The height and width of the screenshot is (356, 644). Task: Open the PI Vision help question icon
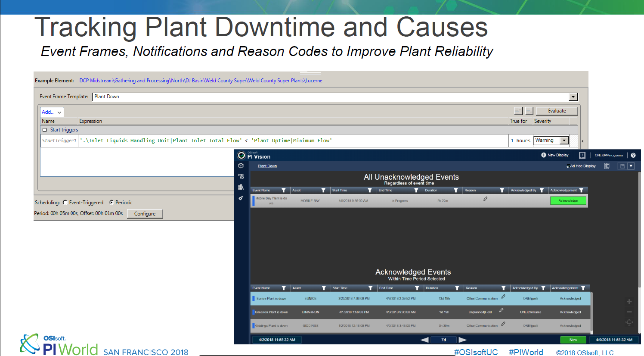coord(633,155)
